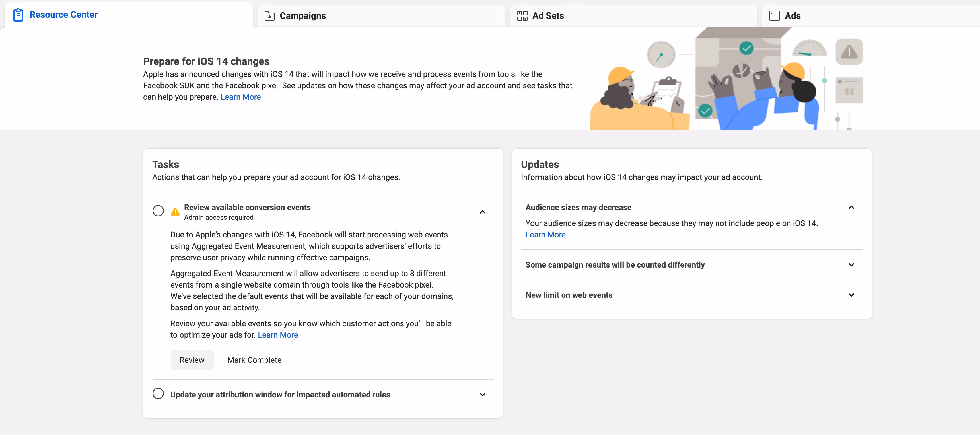Switch to the Campaigns tab
The width and height of the screenshot is (980, 435).
click(x=381, y=16)
